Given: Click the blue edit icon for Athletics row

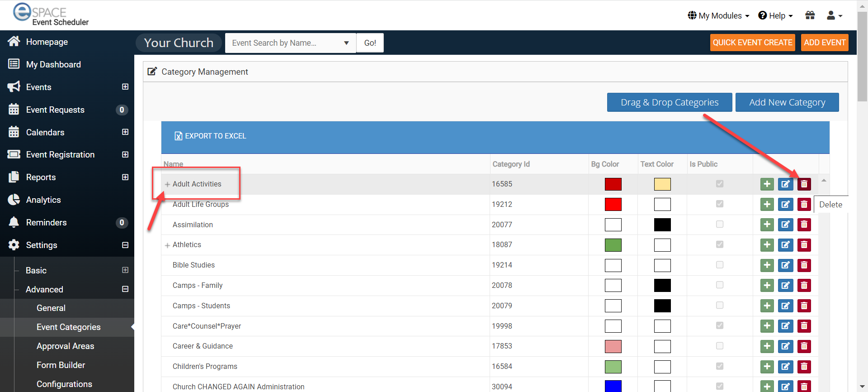Looking at the screenshot, I should pos(785,245).
